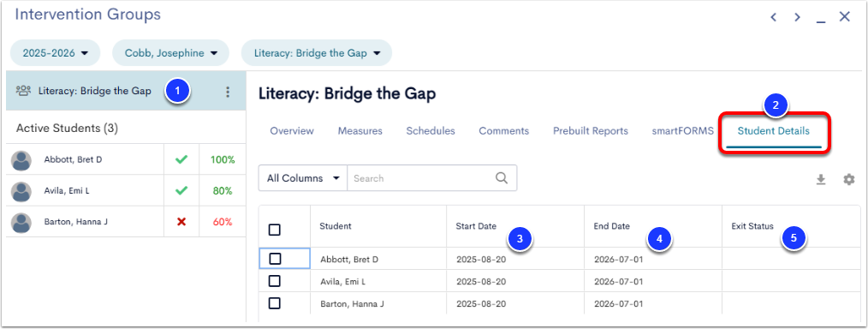
Task: Click Avila, Emi L avatar icon
Action: point(21,191)
